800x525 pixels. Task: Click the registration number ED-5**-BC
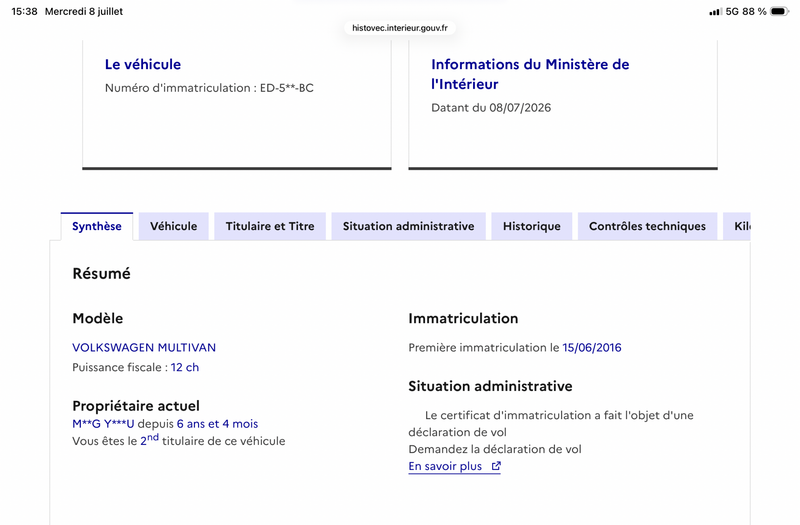(287, 88)
